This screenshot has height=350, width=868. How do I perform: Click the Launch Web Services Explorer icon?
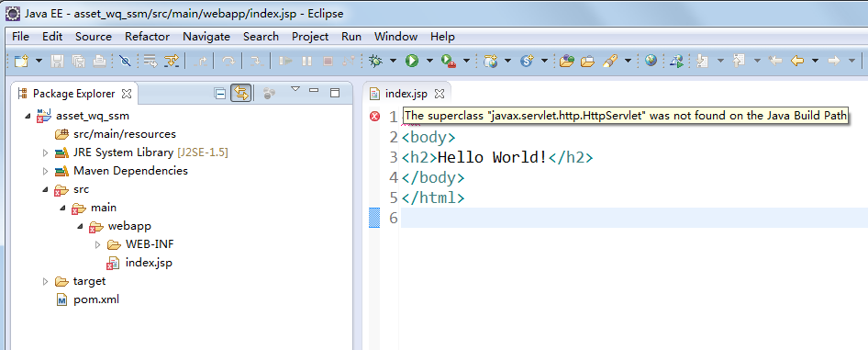pyautogui.click(x=676, y=61)
